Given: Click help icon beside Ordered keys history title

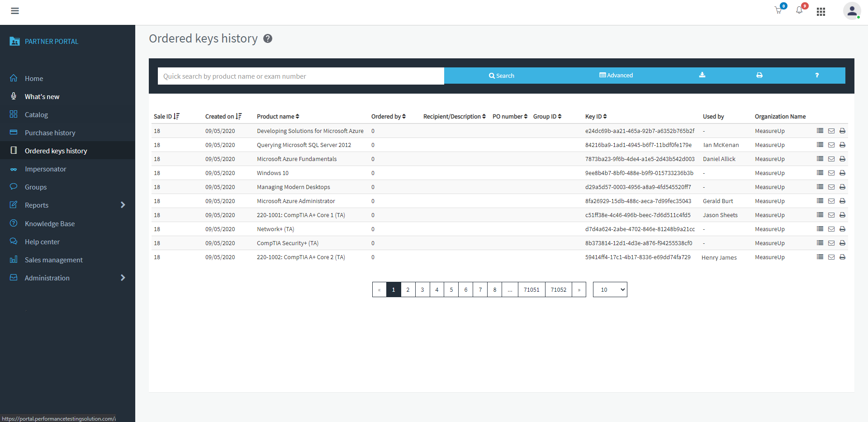Looking at the screenshot, I should 268,39.
